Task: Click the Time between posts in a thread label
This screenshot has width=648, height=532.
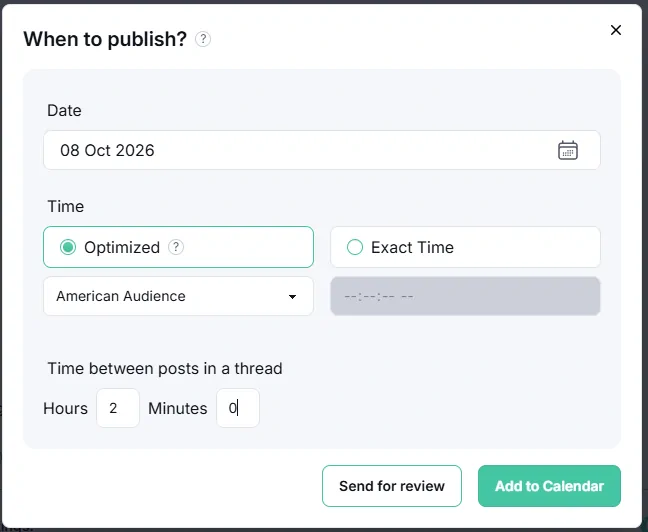Action: coord(165,368)
